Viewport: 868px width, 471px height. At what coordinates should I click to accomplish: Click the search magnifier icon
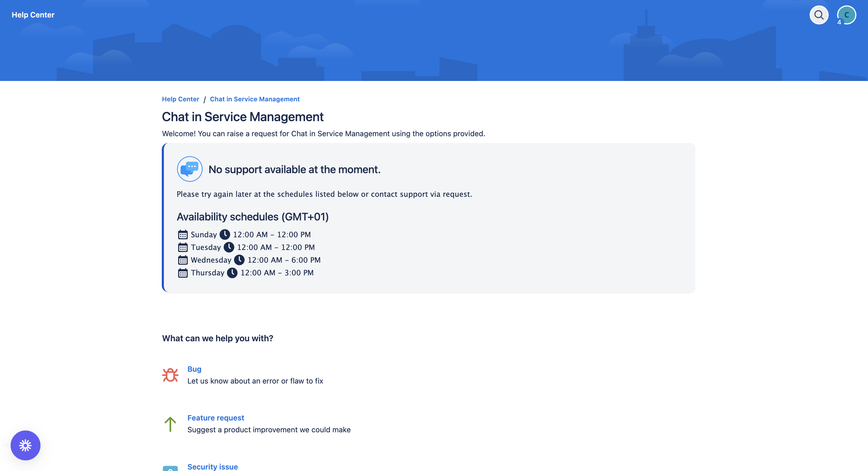coord(819,15)
